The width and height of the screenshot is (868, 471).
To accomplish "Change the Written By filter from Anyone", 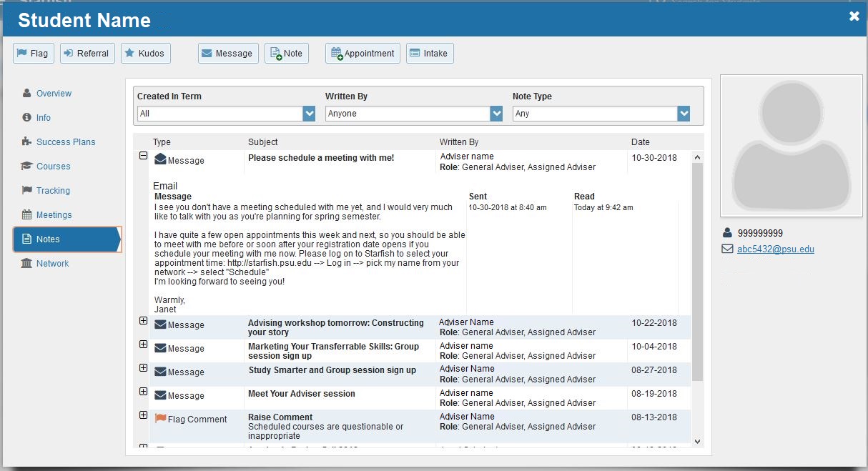I will click(x=497, y=113).
